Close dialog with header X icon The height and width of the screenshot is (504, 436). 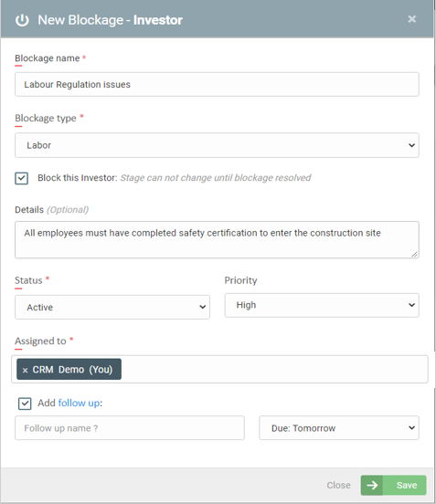(x=412, y=19)
